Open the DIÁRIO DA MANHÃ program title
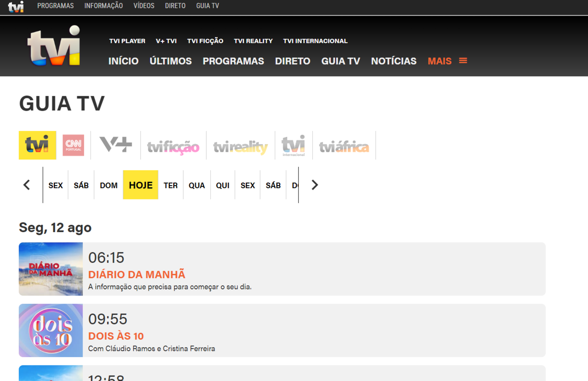Screen dimensions: 588x381 tap(137, 274)
